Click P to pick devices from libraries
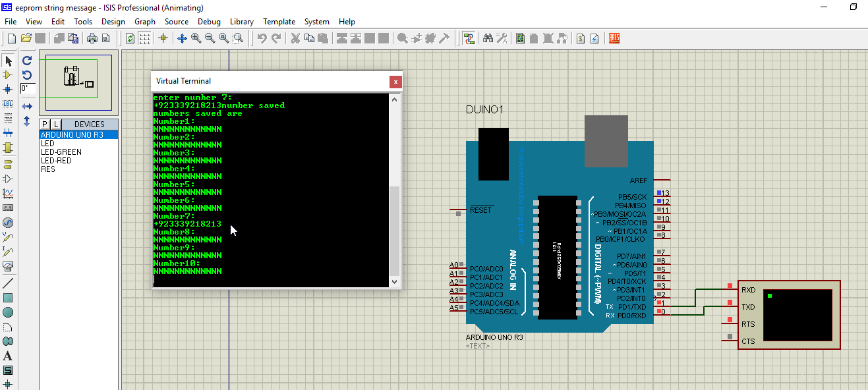The width and height of the screenshot is (868, 390). click(x=43, y=124)
